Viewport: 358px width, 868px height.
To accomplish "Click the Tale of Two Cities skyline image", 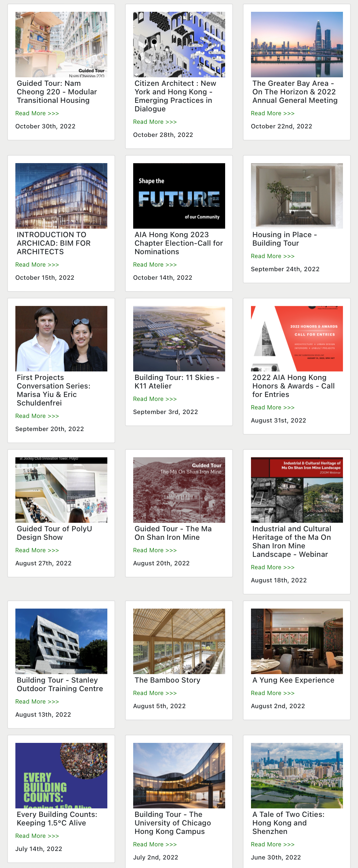I will pos(297,776).
